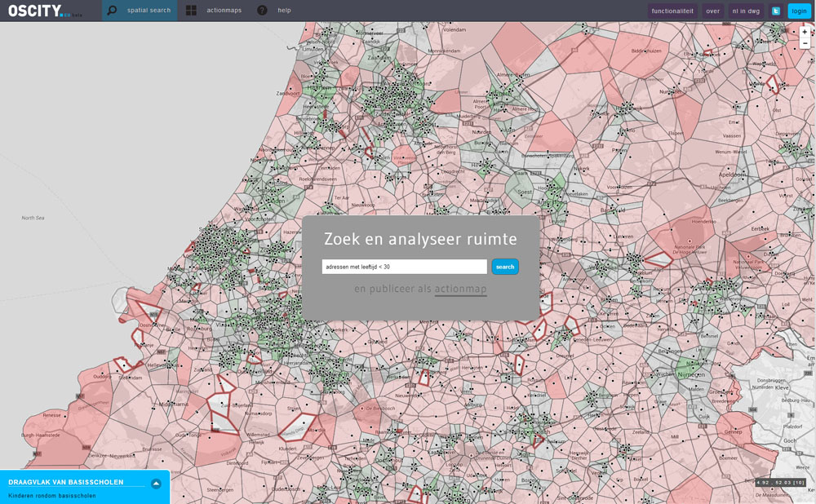816x504 pixels.
Task: Click the 'Ouddorp' map label
Action: (x=102, y=376)
